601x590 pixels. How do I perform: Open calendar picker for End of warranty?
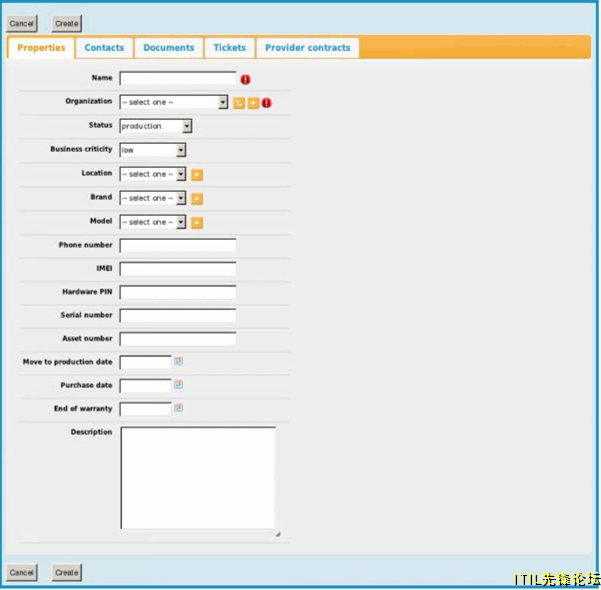pos(178,408)
